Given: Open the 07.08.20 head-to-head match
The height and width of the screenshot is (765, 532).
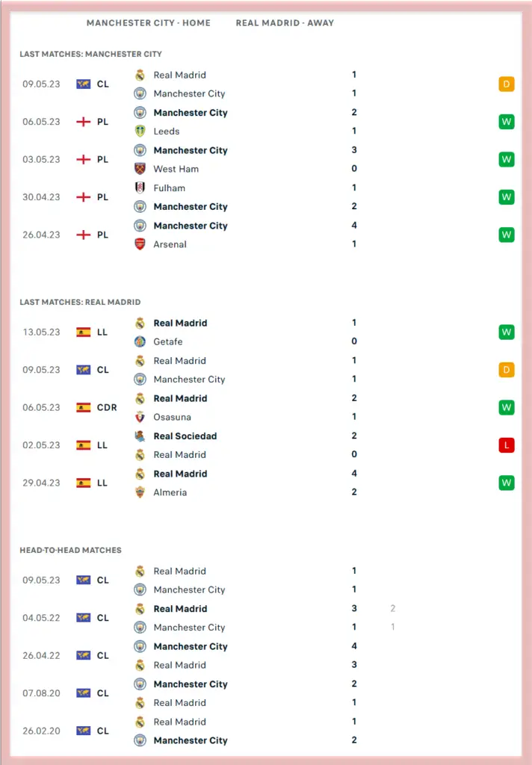Looking at the screenshot, I should [41, 693].
